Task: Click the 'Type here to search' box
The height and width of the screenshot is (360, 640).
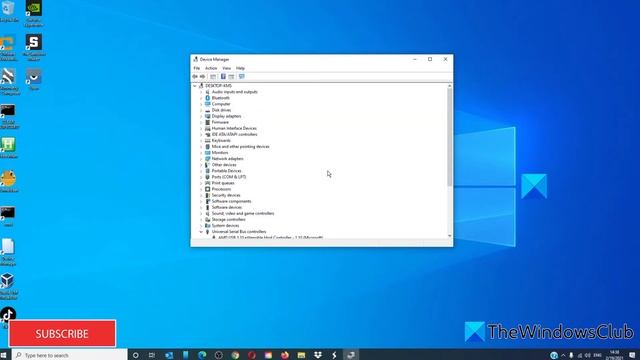Action: pyautogui.click(x=69, y=355)
